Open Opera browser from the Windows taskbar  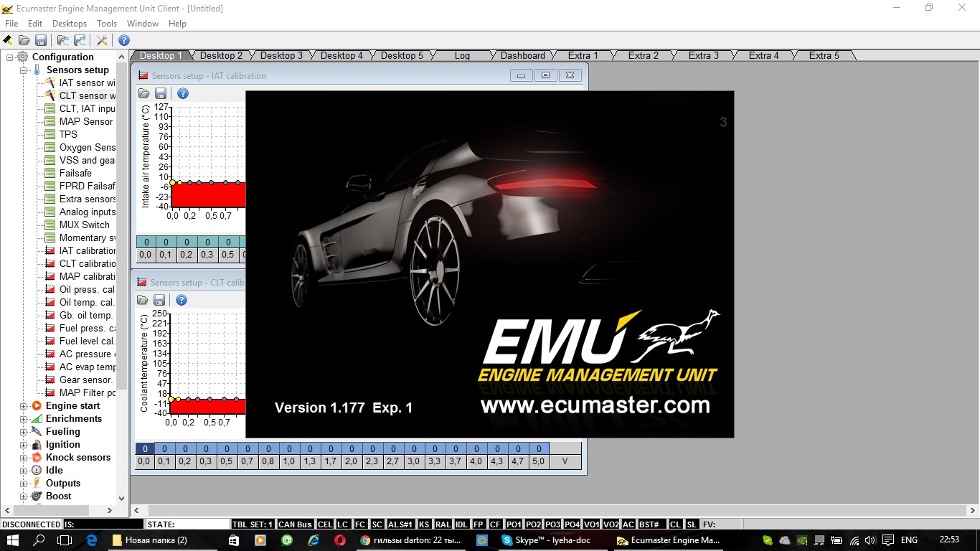point(341,540)
